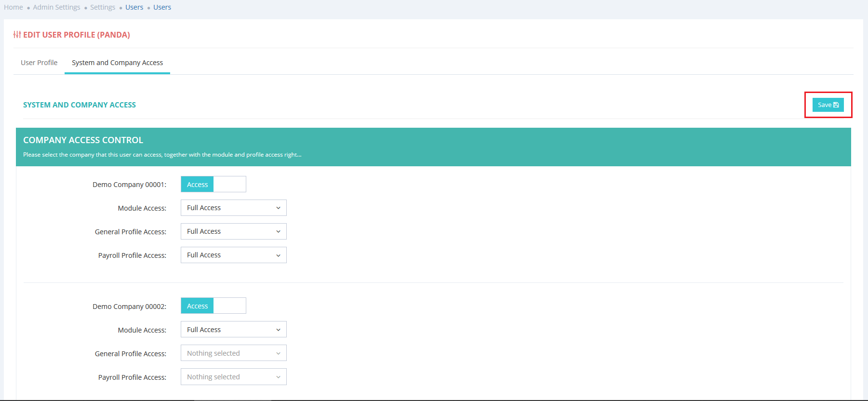Viewport: 868px width, 401px height.
Task: Open Module Access dropdown for Demo Company 00001
Action: (233, 208)
